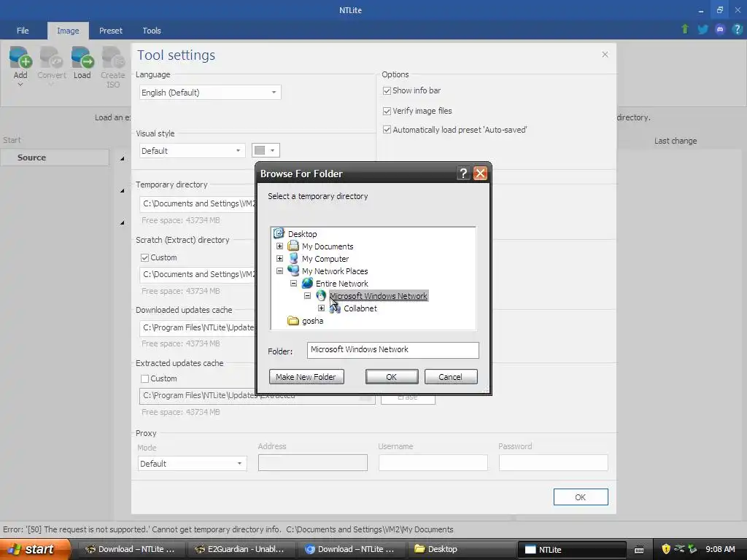The width and height of the screenshot is (747, 560).
Task: Select the Microsoft Windows Network icon
Action: 321,295
